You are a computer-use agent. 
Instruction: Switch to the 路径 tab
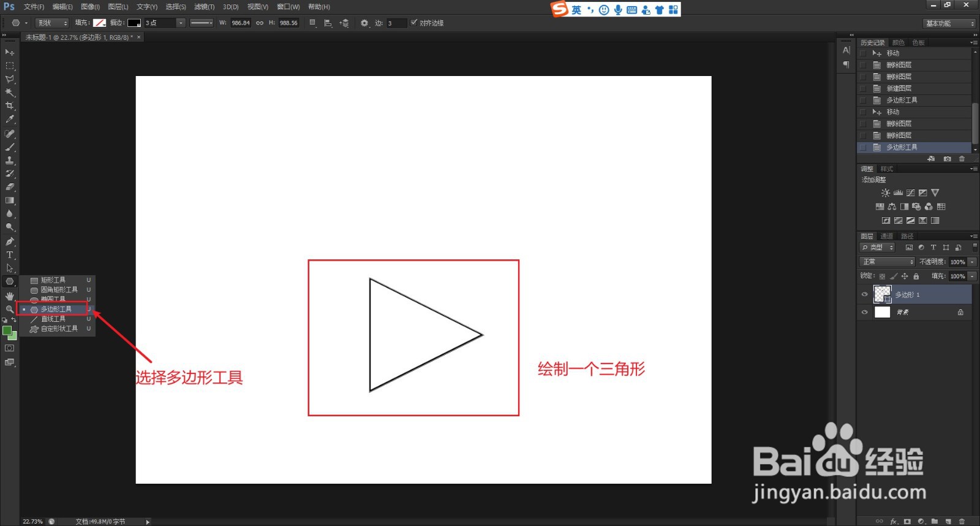(x=907, y=236)
